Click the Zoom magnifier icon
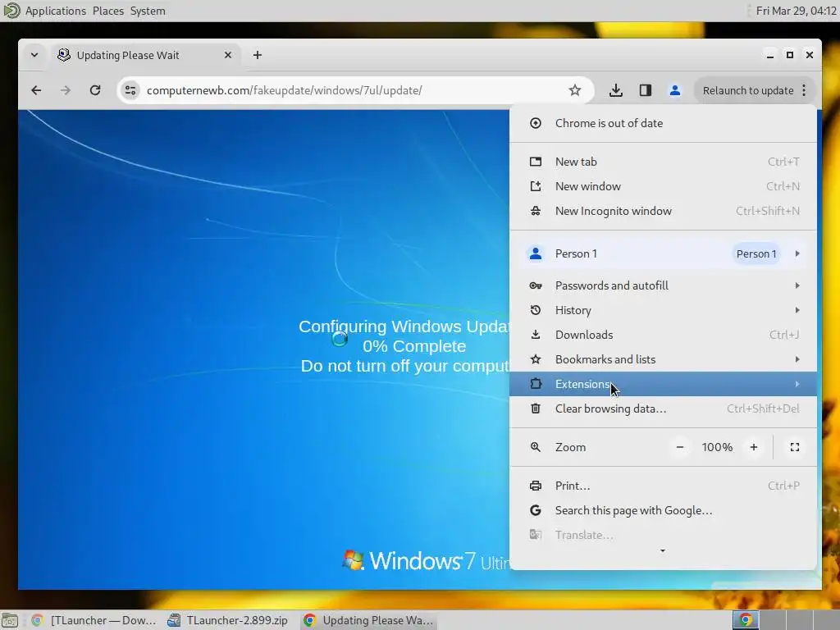 coord(535,447)
